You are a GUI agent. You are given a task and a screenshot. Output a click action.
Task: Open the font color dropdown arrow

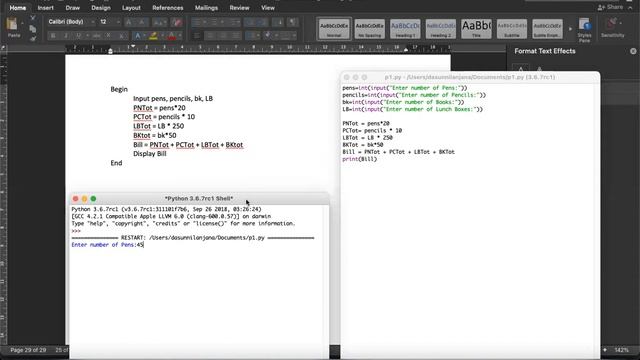[180, 36]
